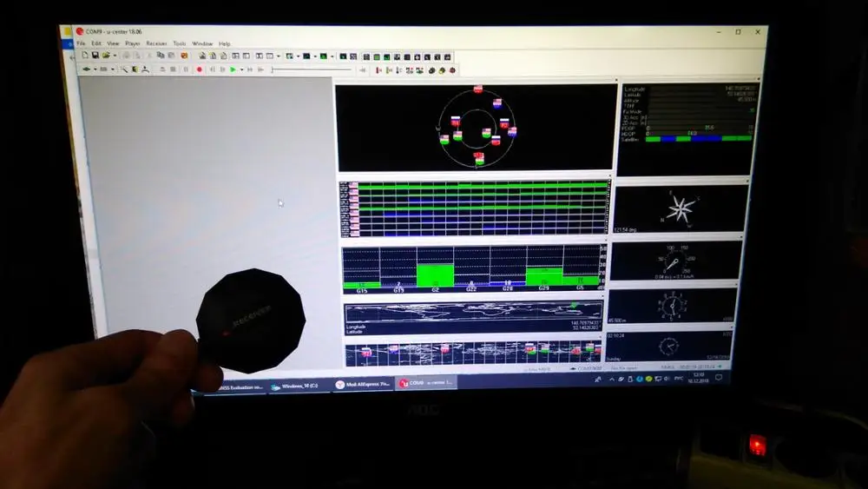Open the Configuration view icon
Viewport: 868px width, 489px height.
click(247, 56)
